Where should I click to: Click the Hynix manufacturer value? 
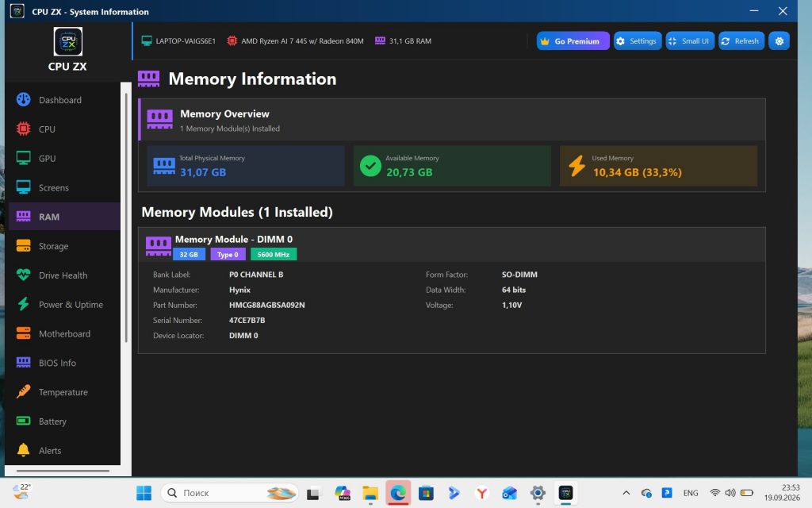click(x=239, y=290)
